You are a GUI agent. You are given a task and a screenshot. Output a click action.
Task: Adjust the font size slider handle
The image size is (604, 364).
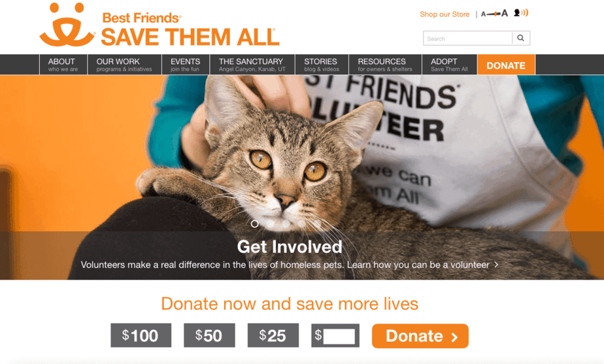[x=495, y=14]
